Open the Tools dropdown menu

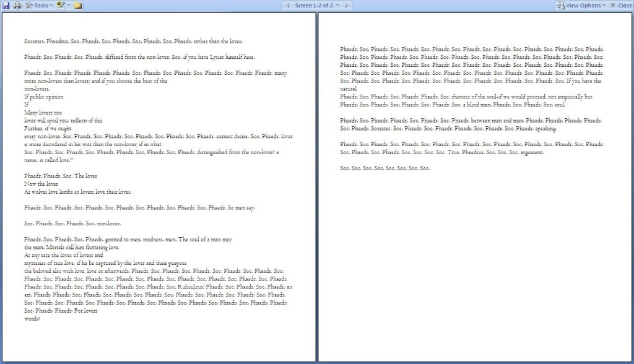point(39,6)
